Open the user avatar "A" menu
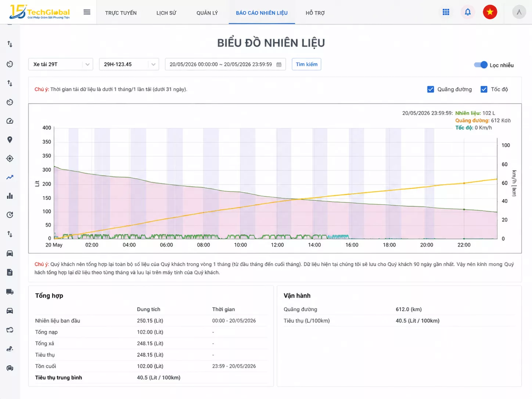Viewport: 532px width, 399px height. click(x=519, y=12)
